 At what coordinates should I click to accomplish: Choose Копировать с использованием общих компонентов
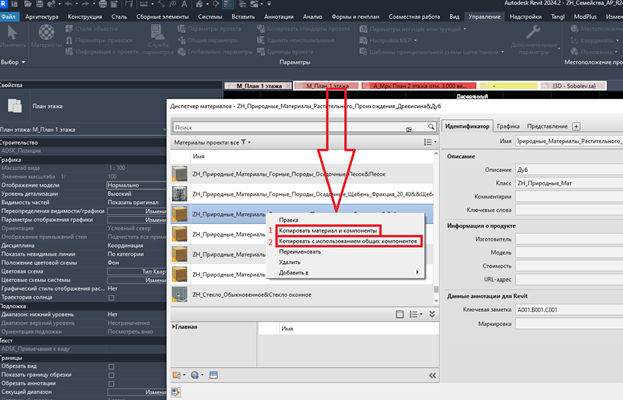click(x=348, y=241)
